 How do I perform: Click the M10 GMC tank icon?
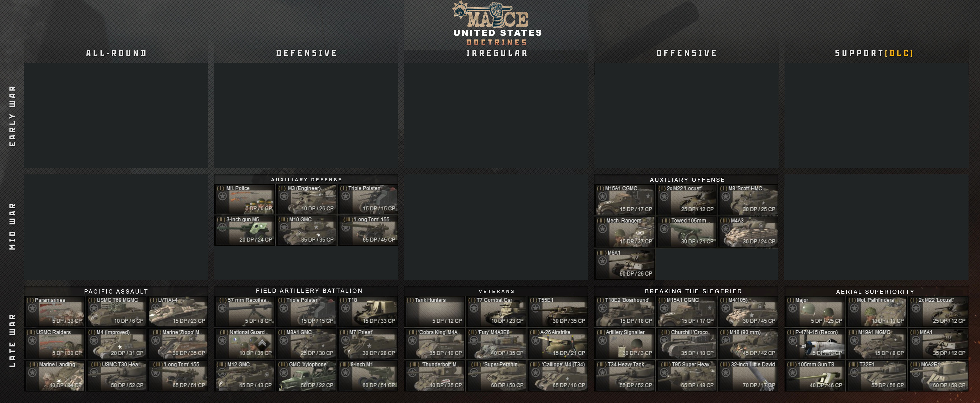[306, 230]
